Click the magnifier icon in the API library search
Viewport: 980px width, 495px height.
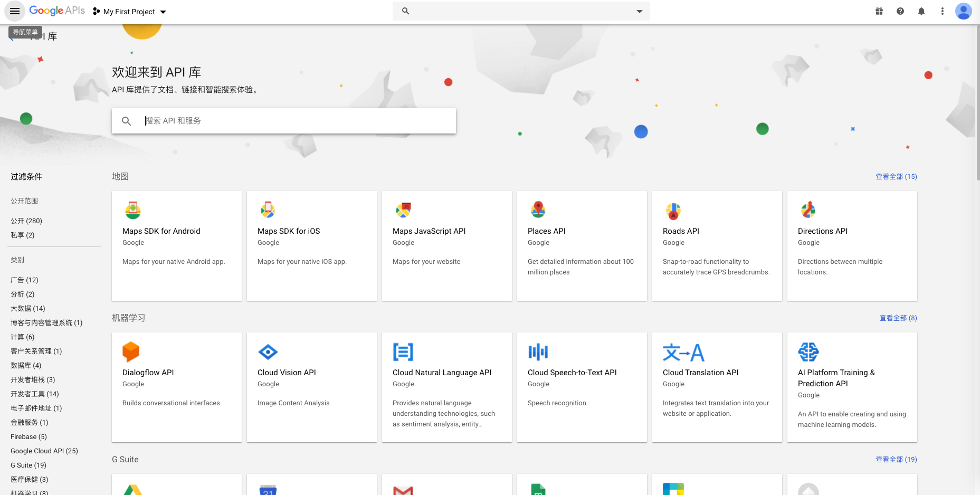(x=126, y=121)
